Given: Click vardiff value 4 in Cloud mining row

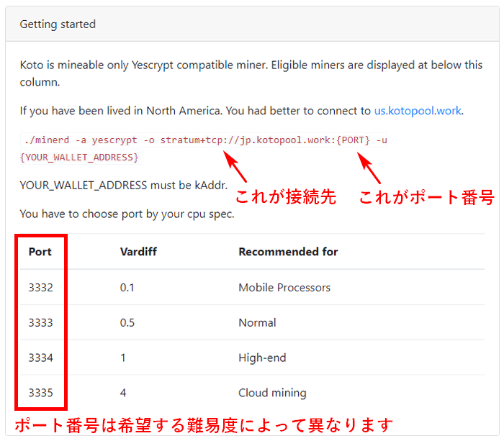Looking at the screenshot, I should point(123,393).
